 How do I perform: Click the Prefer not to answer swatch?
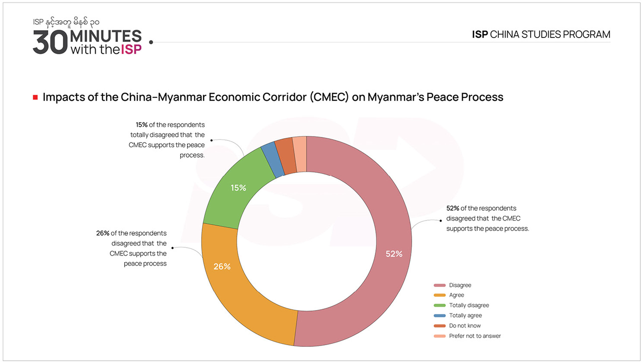click(439, 336)
